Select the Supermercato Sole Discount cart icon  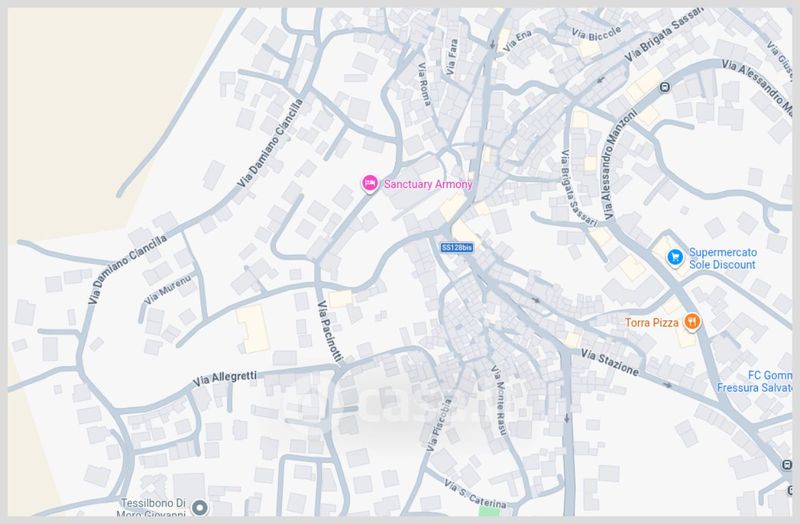675,257
